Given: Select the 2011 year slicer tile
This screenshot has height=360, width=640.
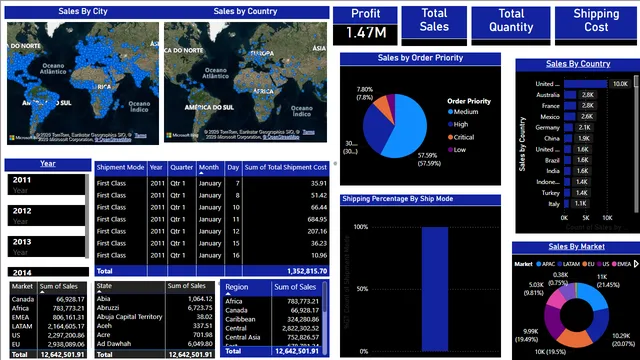Looking at the screenshot, I should point(46,184).
